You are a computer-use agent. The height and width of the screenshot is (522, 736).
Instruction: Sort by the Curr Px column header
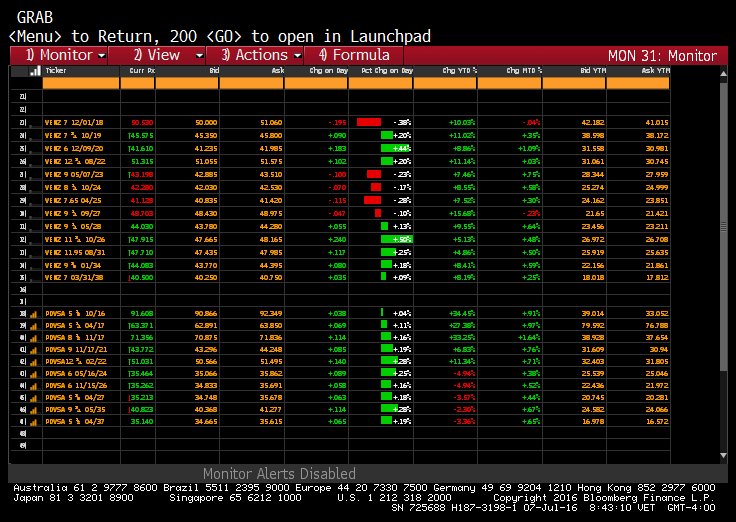click(x=142, y=70)
